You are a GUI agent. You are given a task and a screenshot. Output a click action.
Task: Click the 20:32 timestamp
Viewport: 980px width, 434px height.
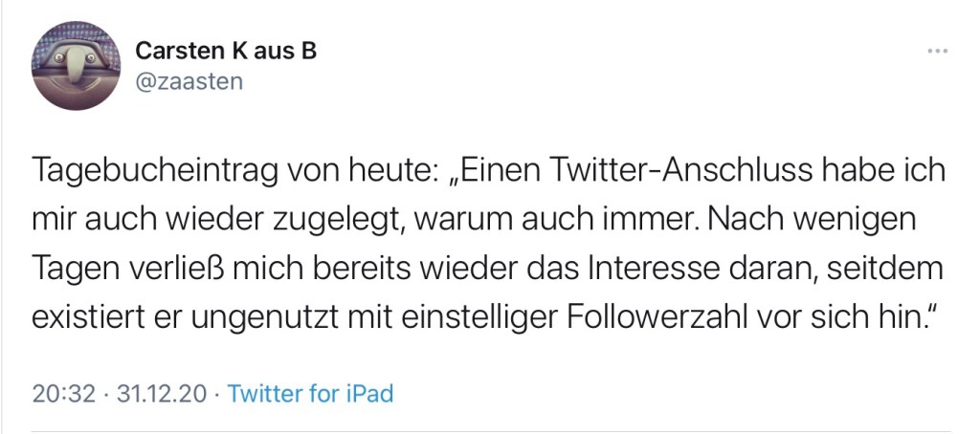point(64,393)
